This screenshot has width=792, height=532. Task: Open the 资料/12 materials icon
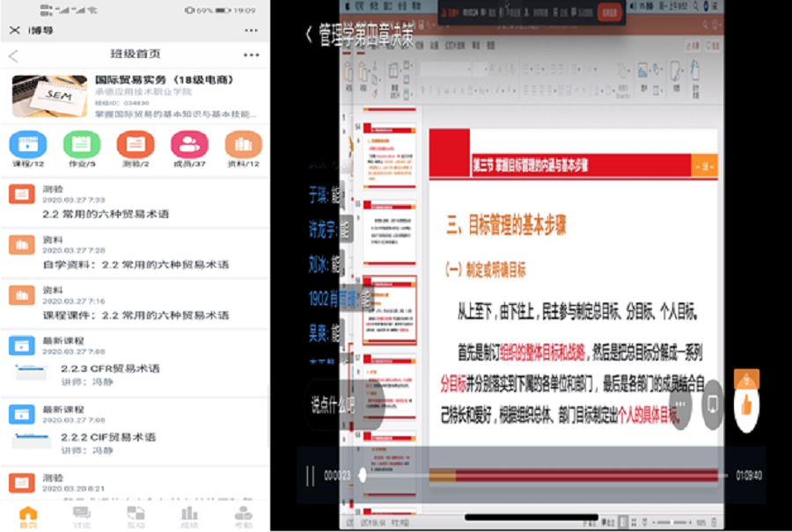pyautogui.click(x=243, y=144)
